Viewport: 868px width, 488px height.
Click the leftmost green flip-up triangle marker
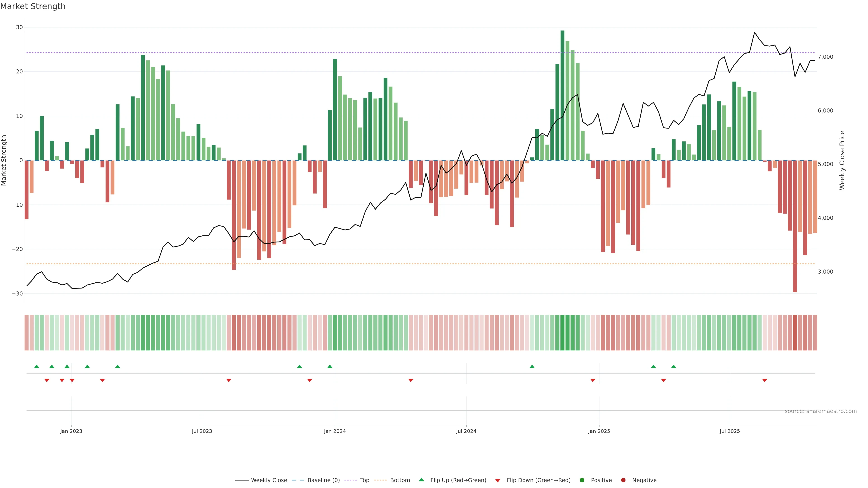pos(37,366)
